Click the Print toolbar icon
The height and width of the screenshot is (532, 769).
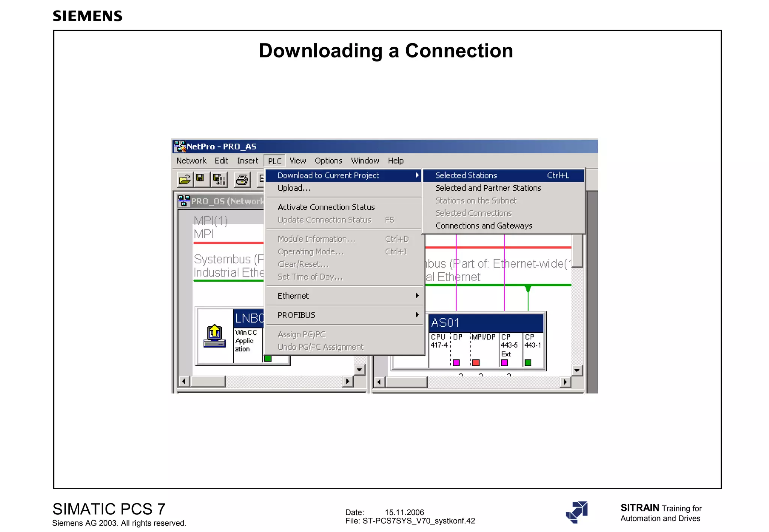tap(242, 179)
